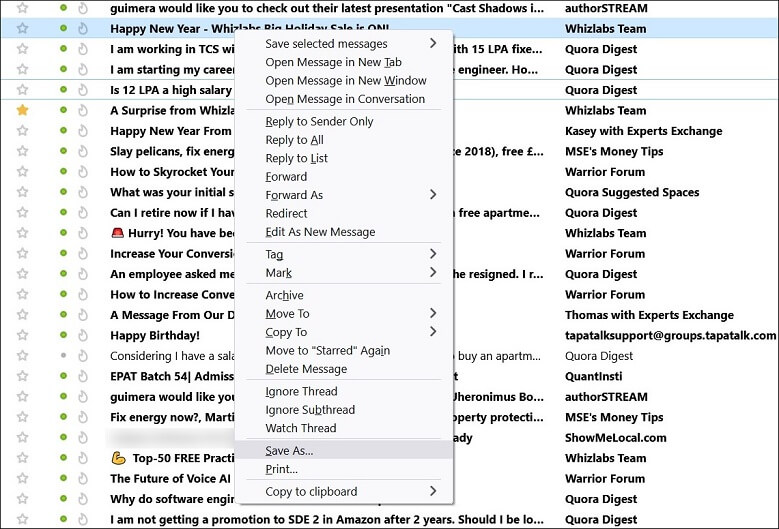This screenshot has width=779, height=529.
Task: Click red siren emoji in Hurry! subject
Action: coord(117,232)
